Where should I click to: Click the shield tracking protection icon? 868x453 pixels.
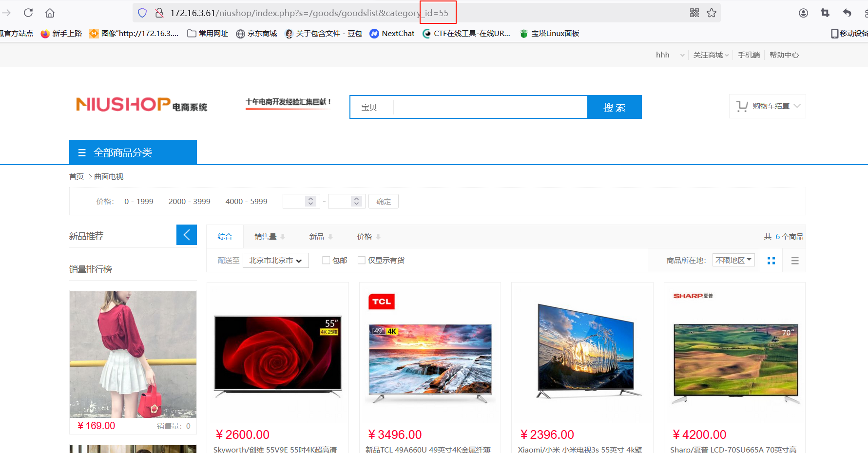pos(142,13)
